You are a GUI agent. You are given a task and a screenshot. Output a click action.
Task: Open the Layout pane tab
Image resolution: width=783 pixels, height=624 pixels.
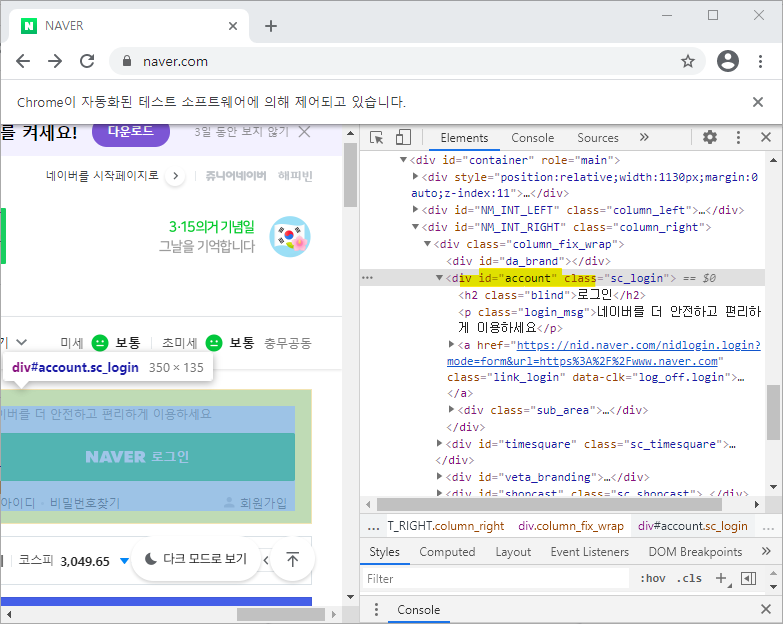[513, 552]
